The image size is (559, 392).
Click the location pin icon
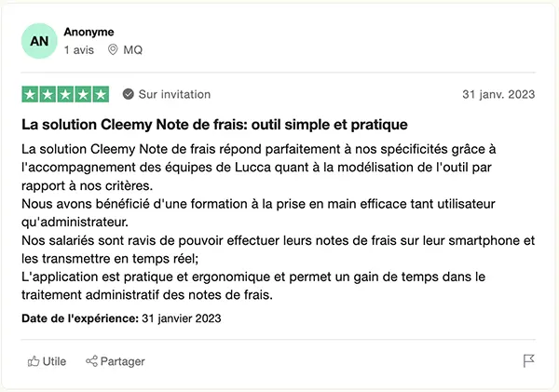point(114,50)
